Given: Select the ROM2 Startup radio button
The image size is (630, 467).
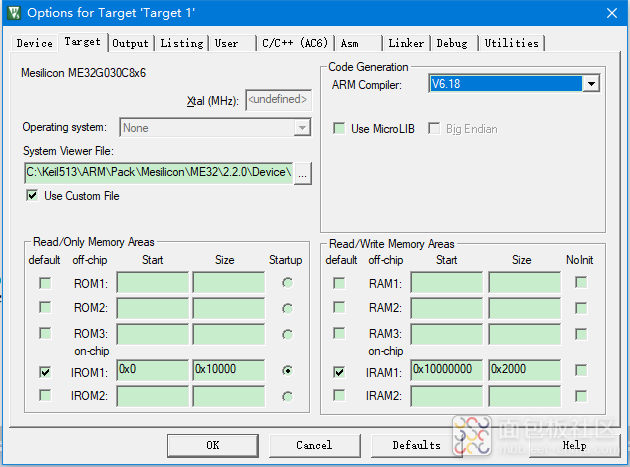Looking at the screenshot, I should point(287,309).
